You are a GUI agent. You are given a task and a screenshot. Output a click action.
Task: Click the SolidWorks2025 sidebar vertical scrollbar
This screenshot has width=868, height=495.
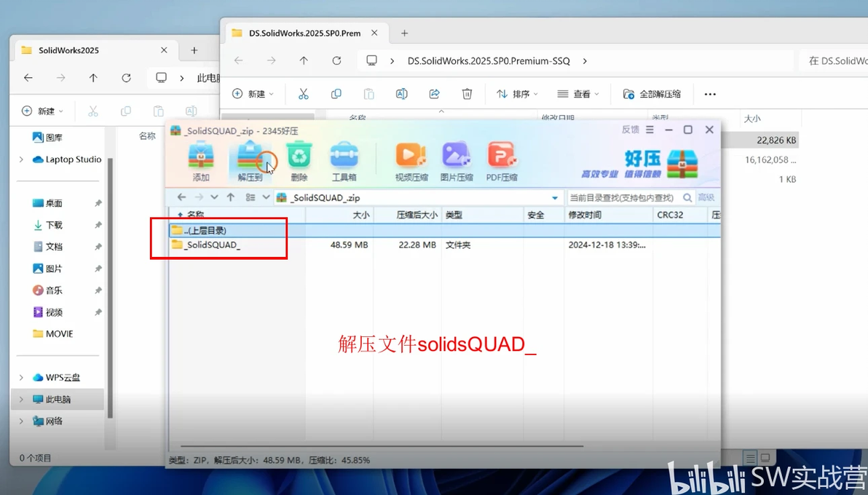(110, 288)
